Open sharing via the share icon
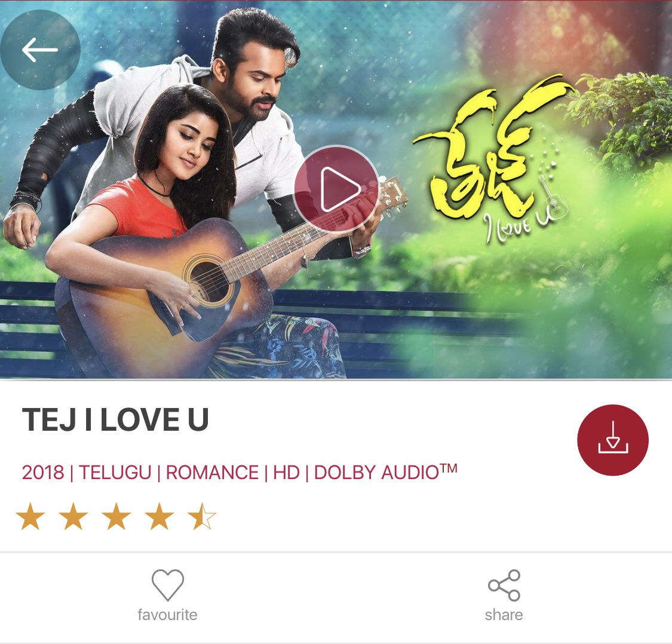Screen dimensions: 672x644 click(x=504, y=585)
